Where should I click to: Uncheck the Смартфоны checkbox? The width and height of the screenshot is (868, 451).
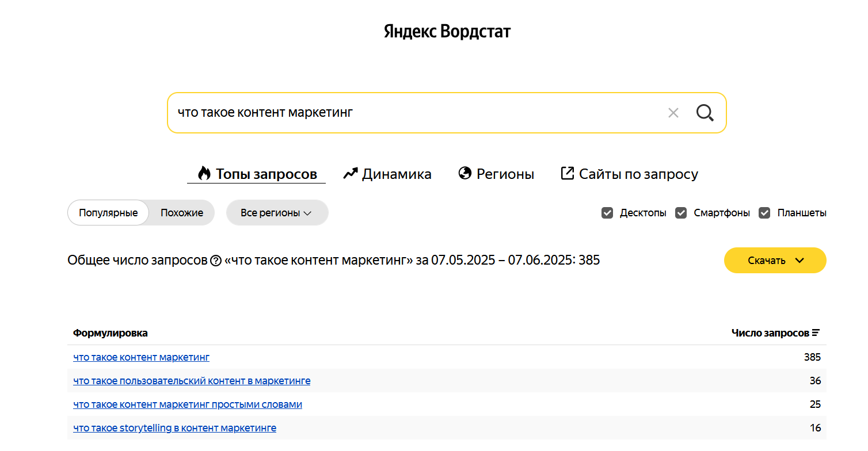[681, 213]
